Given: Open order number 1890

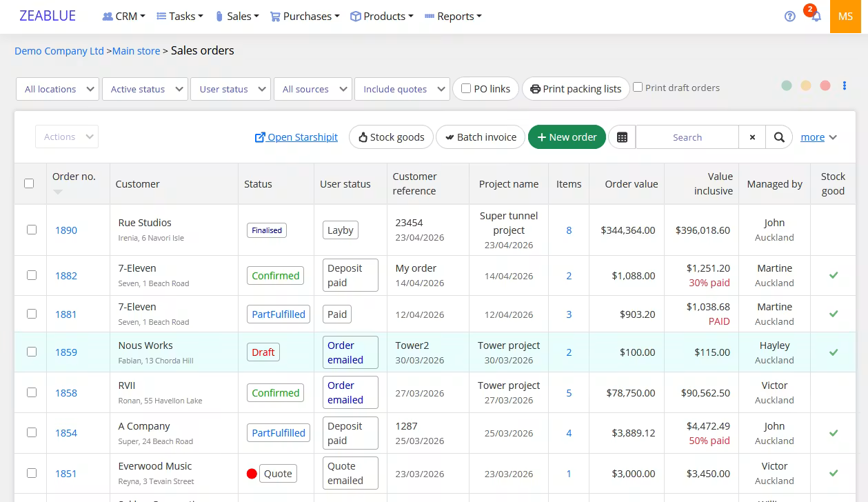Looking at the screenshot, I should (66, 230).
